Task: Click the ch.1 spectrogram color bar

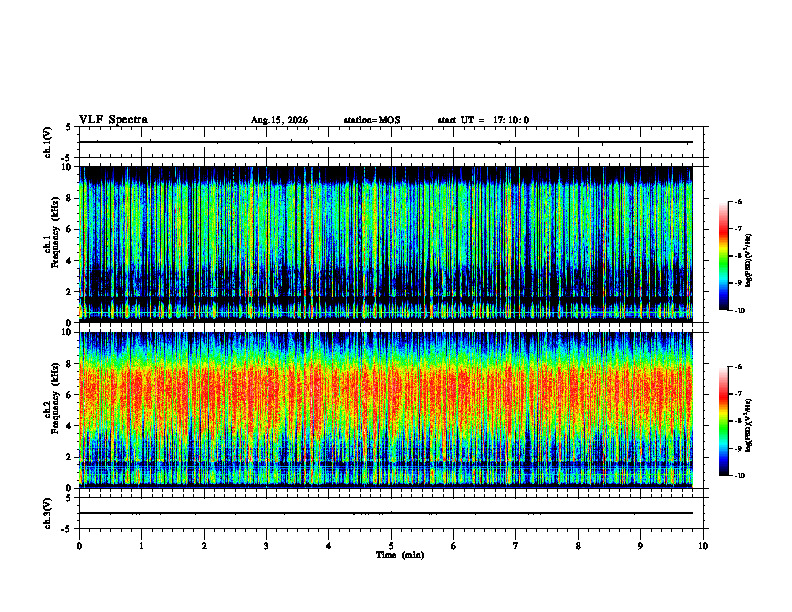Action: (723, 256)
